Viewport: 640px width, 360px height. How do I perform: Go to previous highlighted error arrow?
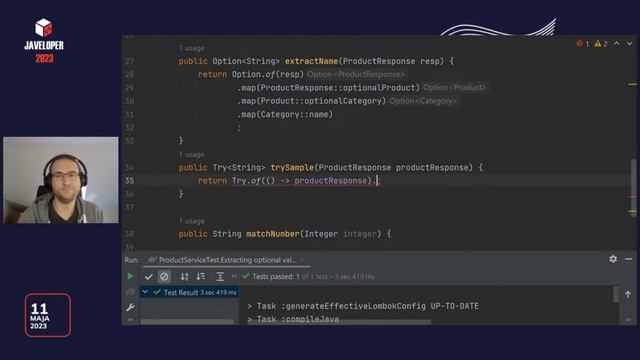coord(617,43)
